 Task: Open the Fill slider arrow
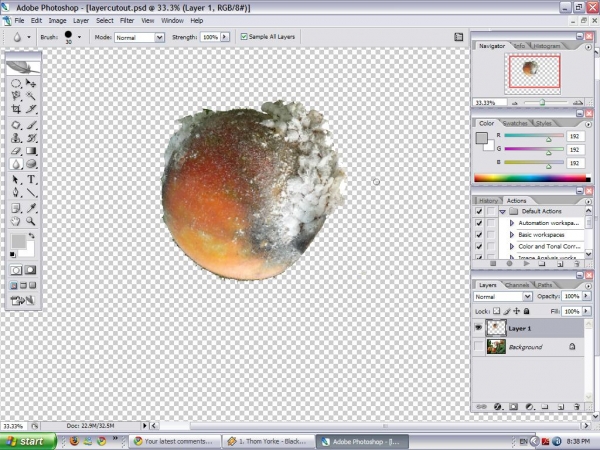[x=586, y=311]
